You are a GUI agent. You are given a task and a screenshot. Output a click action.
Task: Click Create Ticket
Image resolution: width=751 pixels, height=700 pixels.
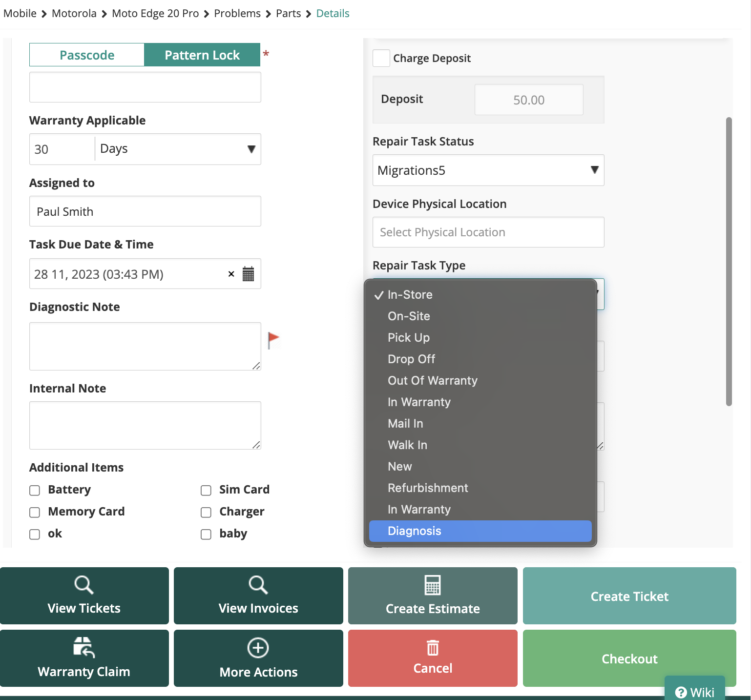[x=629, y=596]
